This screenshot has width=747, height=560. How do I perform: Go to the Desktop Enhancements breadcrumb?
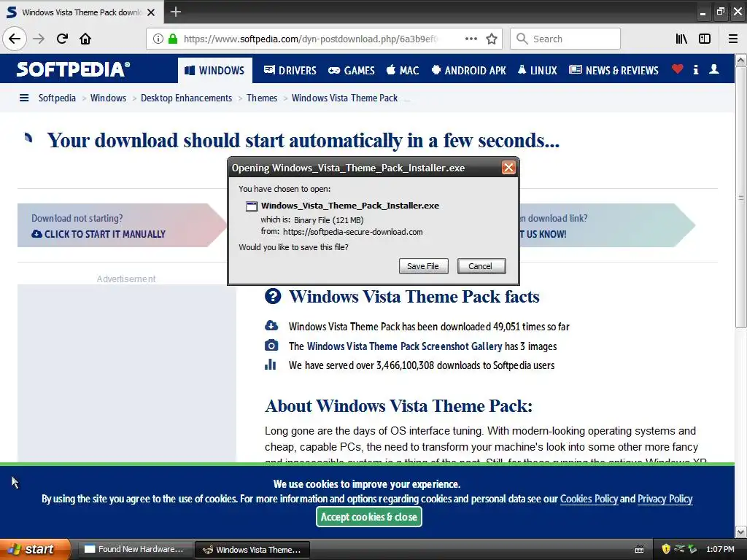pyautogui.click(x=186, y=98)
